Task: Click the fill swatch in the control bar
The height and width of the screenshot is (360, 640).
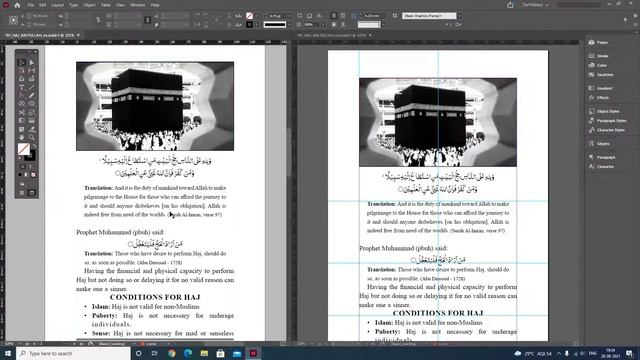Action: coord(249,16)
